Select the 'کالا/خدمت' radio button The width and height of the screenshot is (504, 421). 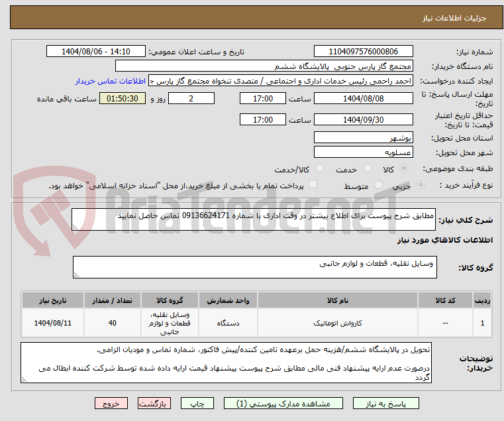[319, 168]
